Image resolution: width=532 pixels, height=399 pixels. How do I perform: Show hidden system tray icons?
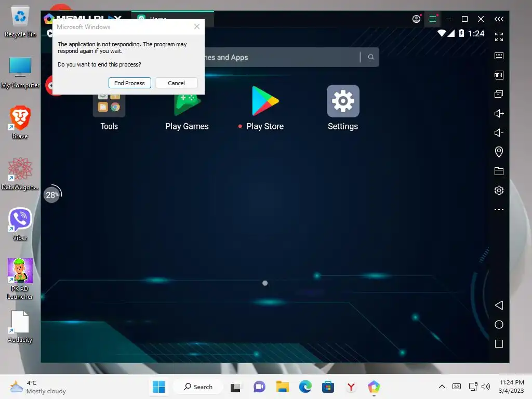(x=442, y=387)
